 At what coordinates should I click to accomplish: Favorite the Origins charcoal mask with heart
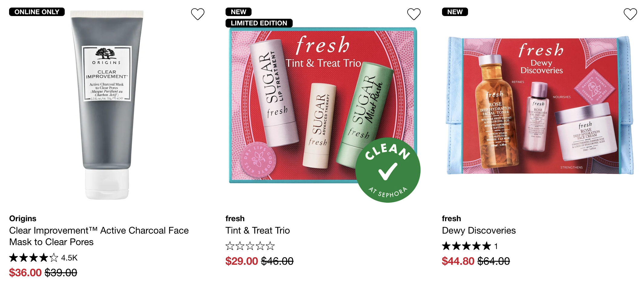pyautogui.click(x=198, y=14)
